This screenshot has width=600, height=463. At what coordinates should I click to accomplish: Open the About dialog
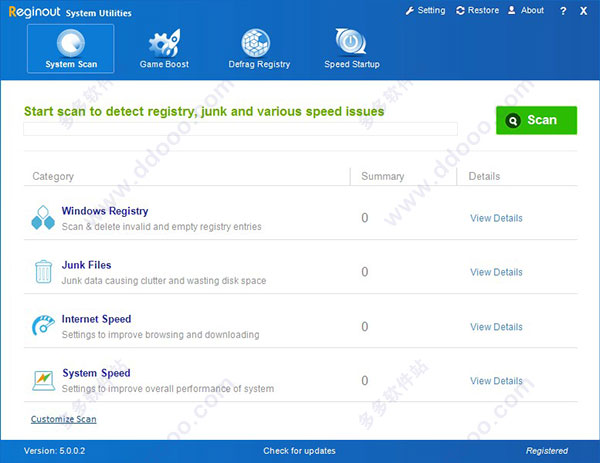coord(526,10)
